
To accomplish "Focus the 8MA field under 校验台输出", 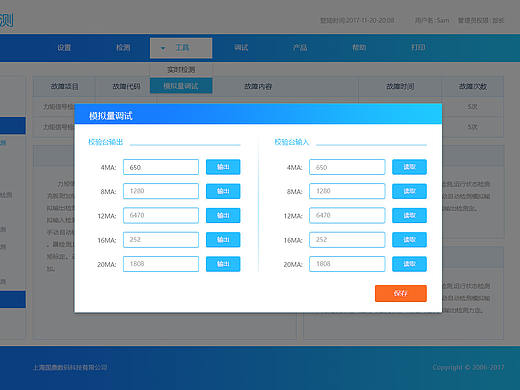I will pos(161,191).
